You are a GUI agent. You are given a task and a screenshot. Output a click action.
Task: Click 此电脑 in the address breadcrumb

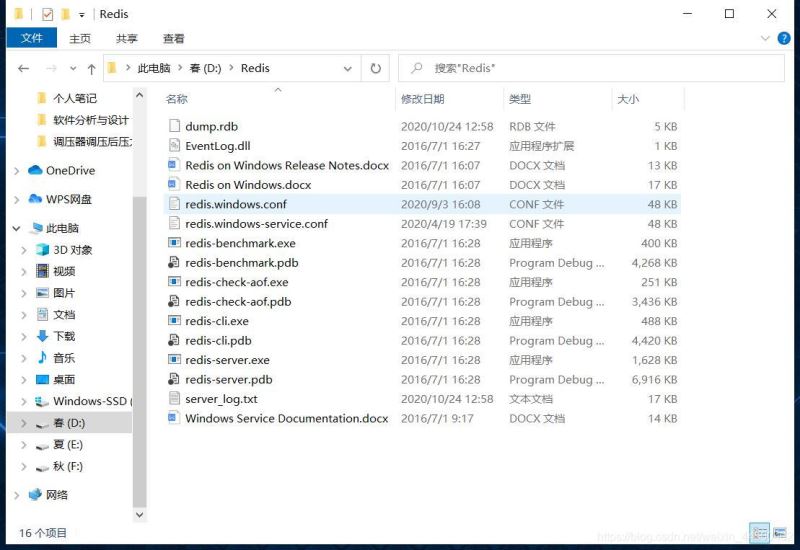[154, 68]
